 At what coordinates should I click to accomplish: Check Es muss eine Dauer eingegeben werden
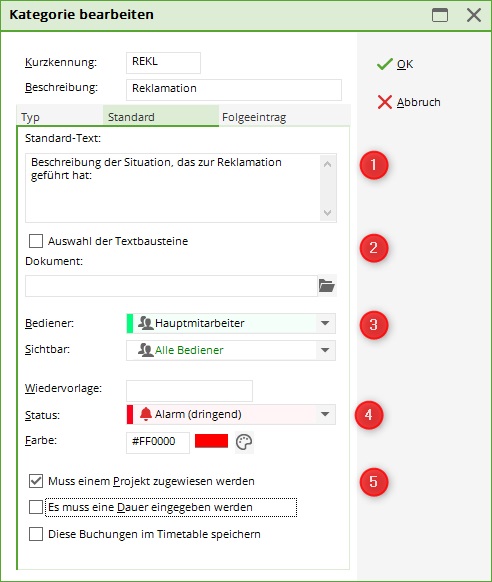(x=36, y=507)
